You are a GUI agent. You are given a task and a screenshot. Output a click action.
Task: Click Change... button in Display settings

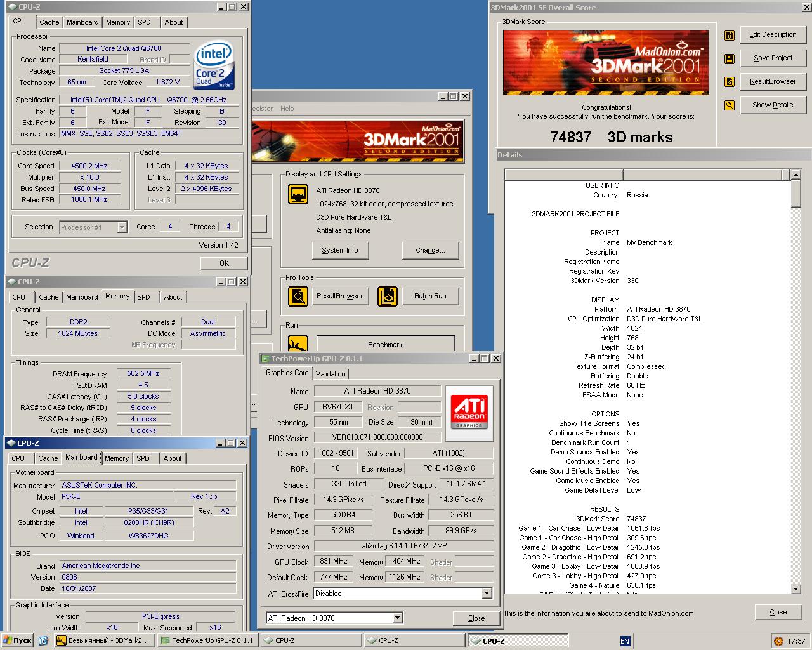[430, 250]
